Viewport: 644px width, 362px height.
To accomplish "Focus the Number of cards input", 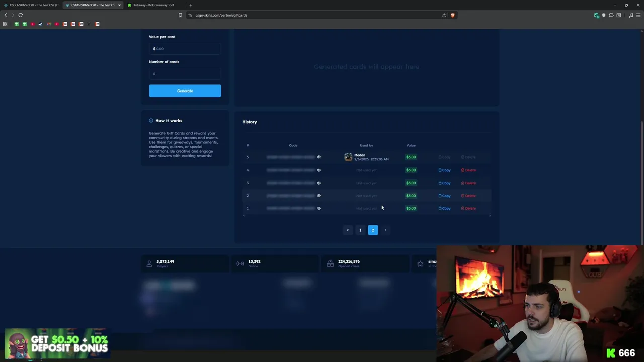I will [185, 74].
